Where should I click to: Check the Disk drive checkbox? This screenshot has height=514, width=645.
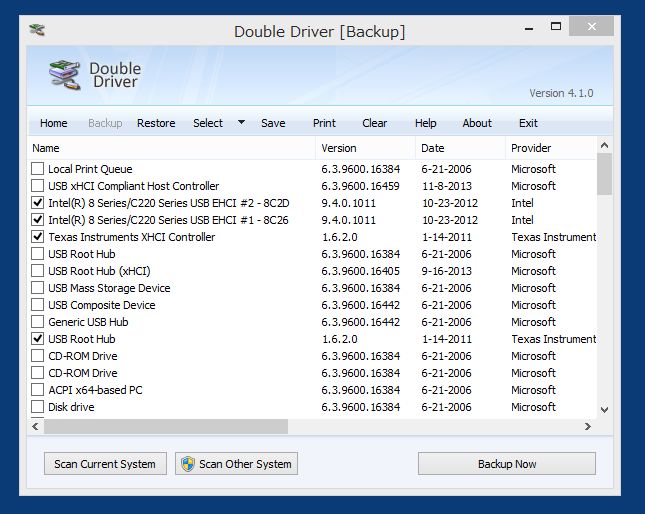coord(37,407)
